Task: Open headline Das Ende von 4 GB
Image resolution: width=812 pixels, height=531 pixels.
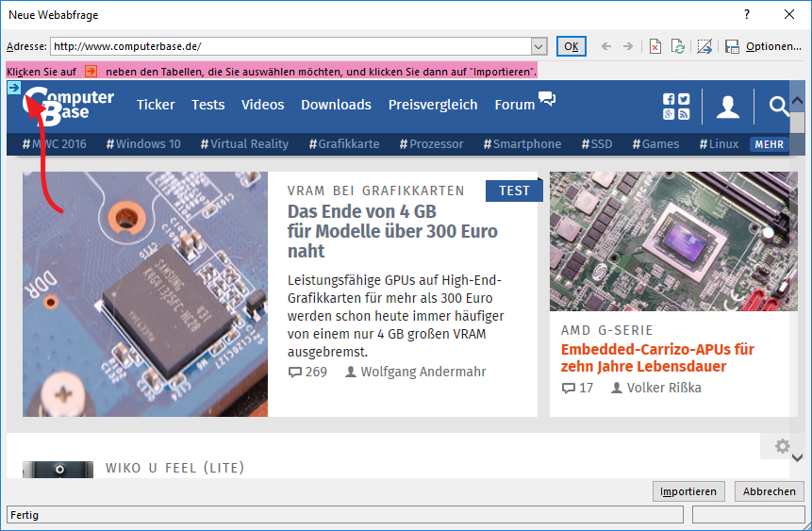Action: point(392,231)
